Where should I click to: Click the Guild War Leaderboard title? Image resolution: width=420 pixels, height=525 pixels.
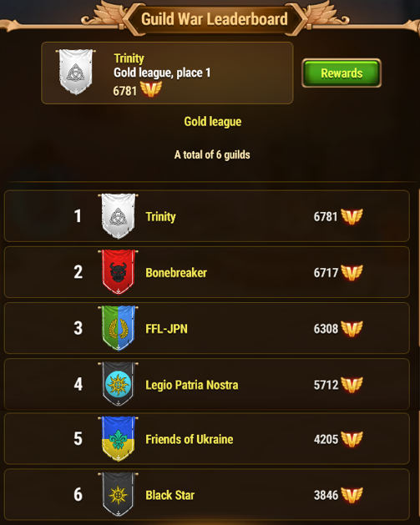[215, 18]
